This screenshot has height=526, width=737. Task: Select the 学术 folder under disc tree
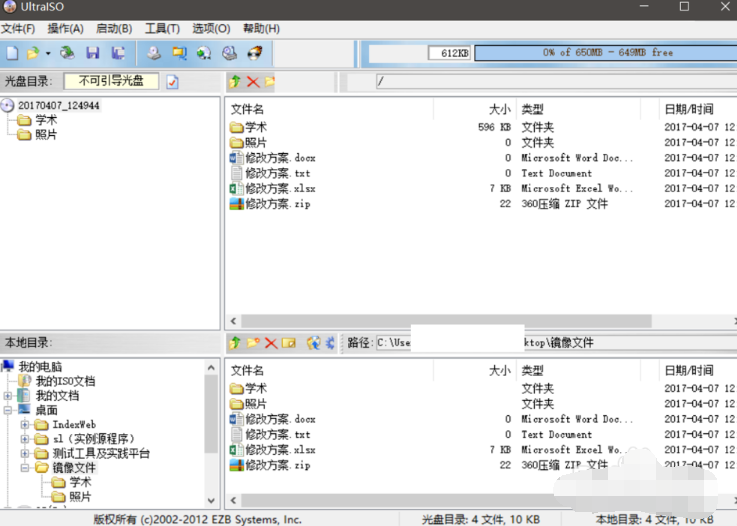[46, 120]
